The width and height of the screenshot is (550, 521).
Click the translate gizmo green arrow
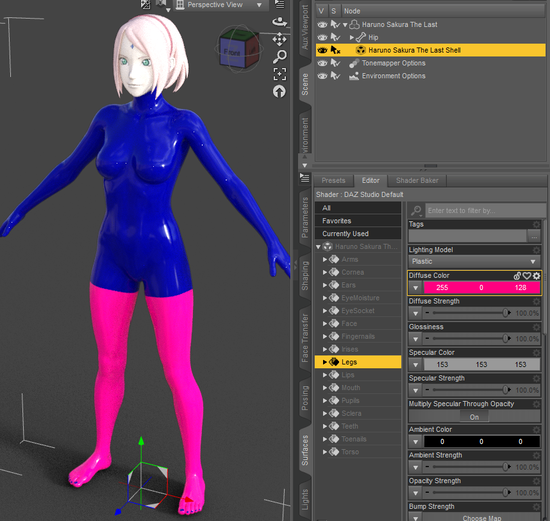(x=141, y=441)
